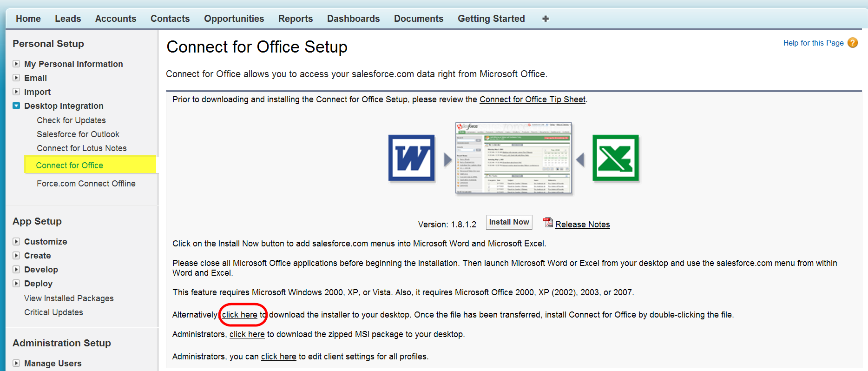Select the highlighted Connect for Office item

click(70, 166)
